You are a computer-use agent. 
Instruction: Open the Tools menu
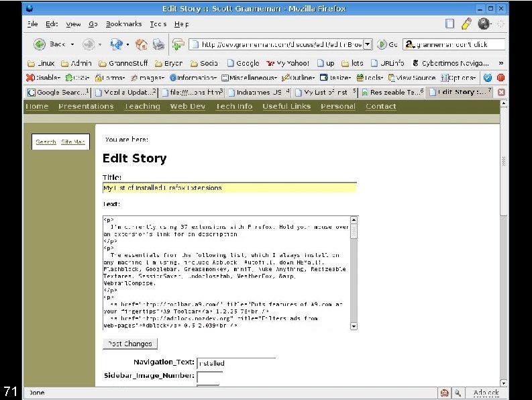point(158,23)
